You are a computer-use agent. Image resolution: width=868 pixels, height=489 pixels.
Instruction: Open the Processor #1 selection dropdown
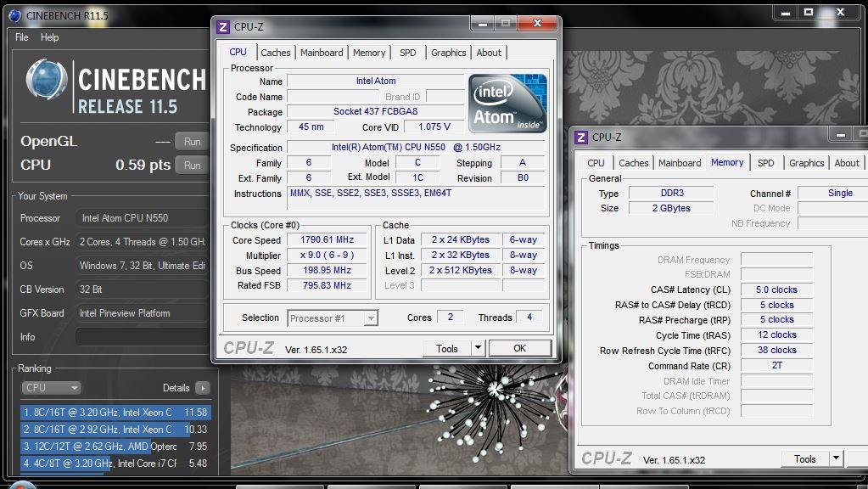click(x=333, y=318)
